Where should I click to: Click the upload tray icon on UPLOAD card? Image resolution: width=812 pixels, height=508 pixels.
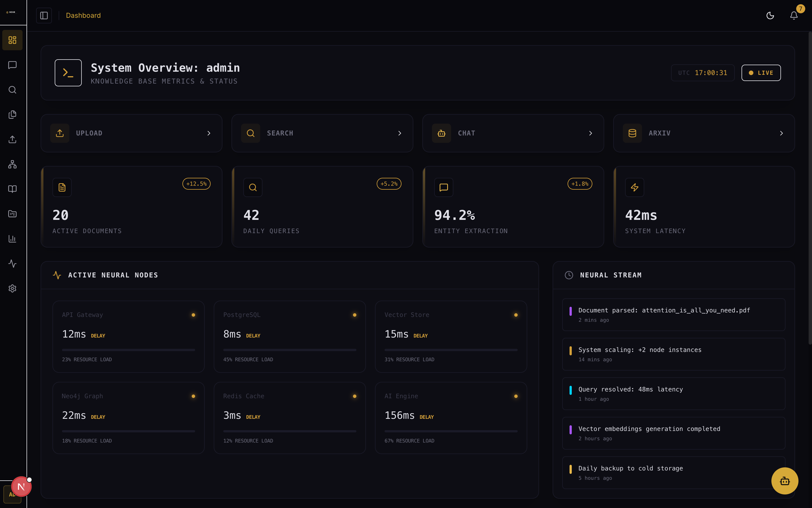pyautogui.click(x=60, y=133)
